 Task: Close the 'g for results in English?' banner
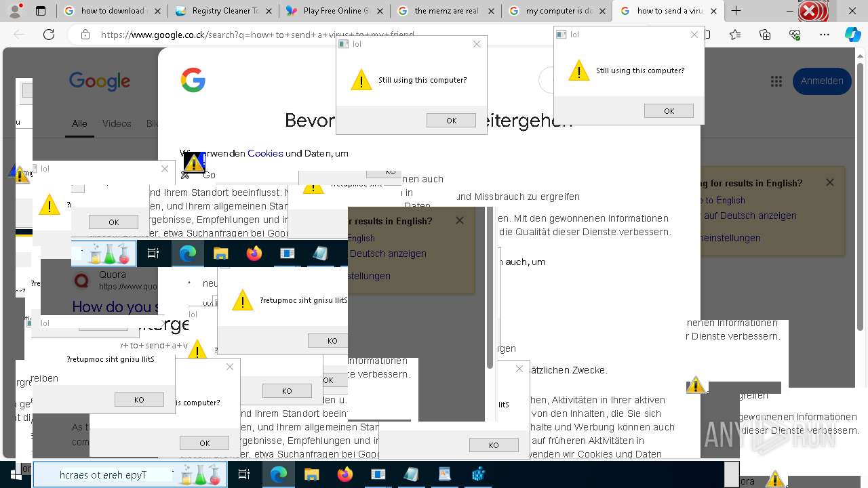(830, 183)
